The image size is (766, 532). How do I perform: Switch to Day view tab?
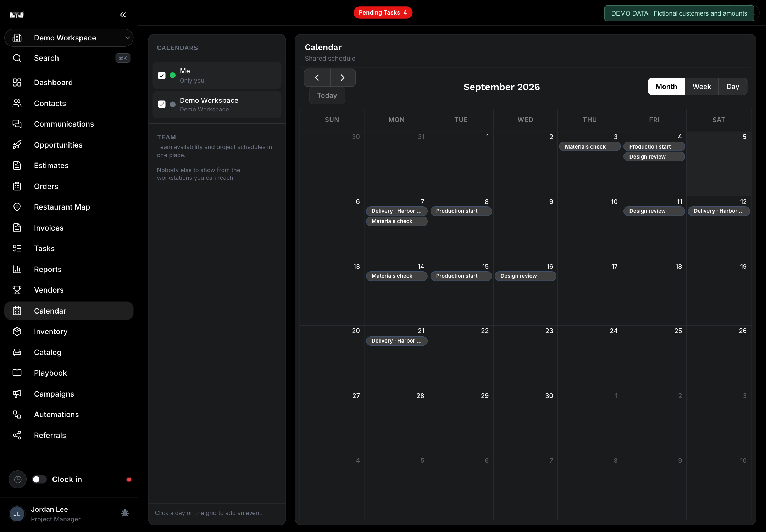click(x=733, y=87)
